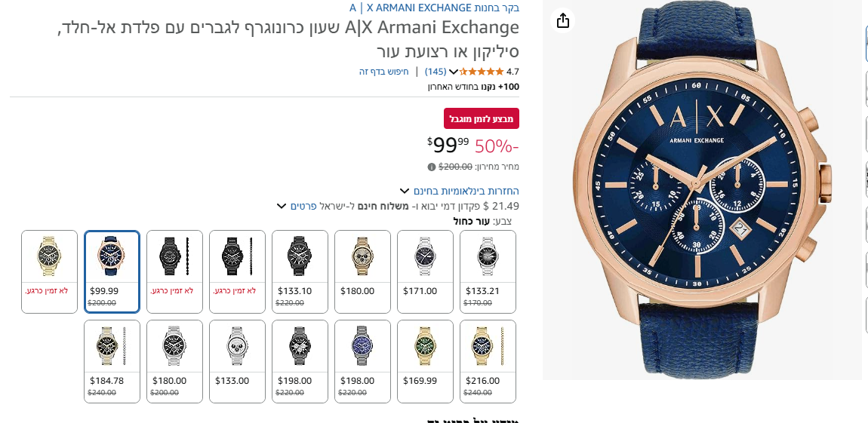This screenshot has height=423, width=868.
Task: Click the info icon beside the $200.00 list price
Action: tap(432, 167)
